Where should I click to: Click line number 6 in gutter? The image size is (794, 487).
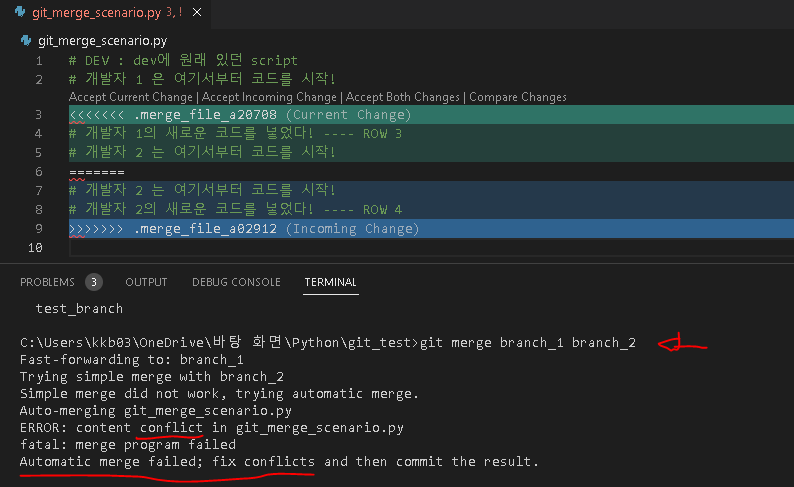(38, 172)
